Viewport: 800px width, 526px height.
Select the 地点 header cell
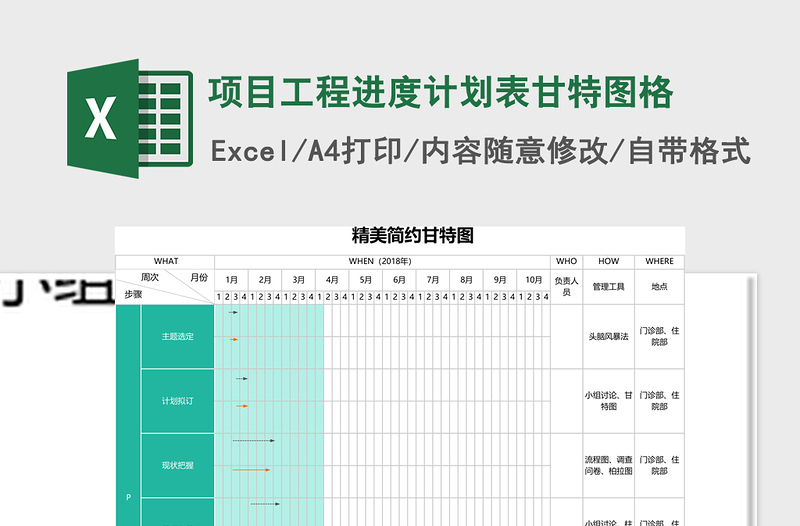[659, 287]
